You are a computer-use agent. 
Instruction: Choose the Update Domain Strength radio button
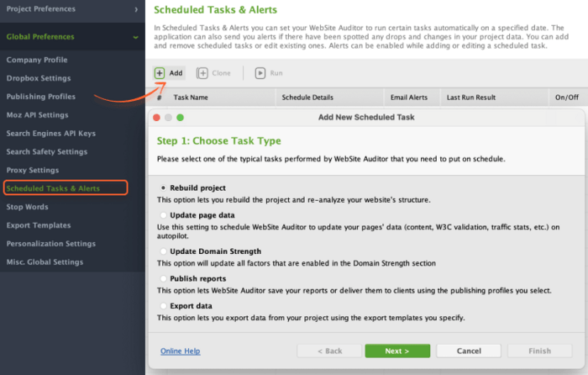click(x=163, y=251)
